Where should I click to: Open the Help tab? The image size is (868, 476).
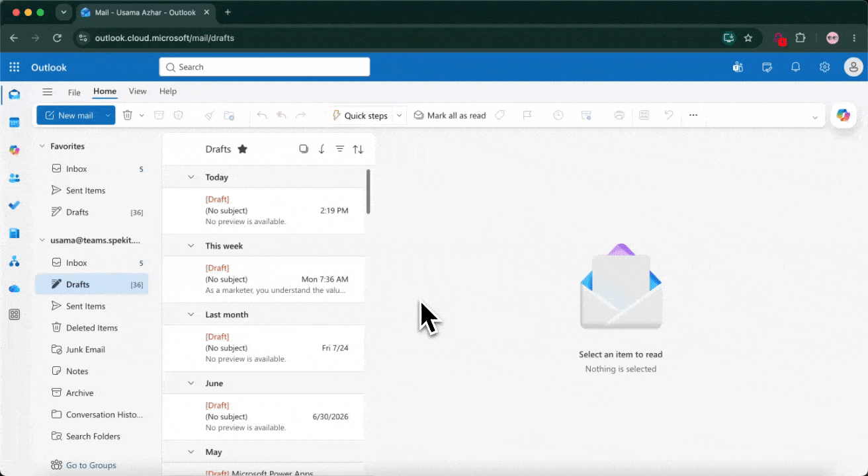point(168,91)
